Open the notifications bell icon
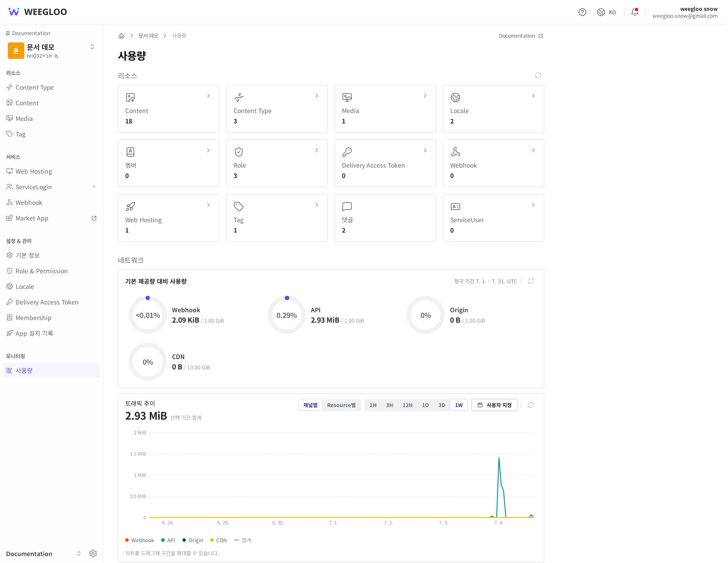Screen dimensions: 728x563 pyautogui.click(x=635, y=12)
